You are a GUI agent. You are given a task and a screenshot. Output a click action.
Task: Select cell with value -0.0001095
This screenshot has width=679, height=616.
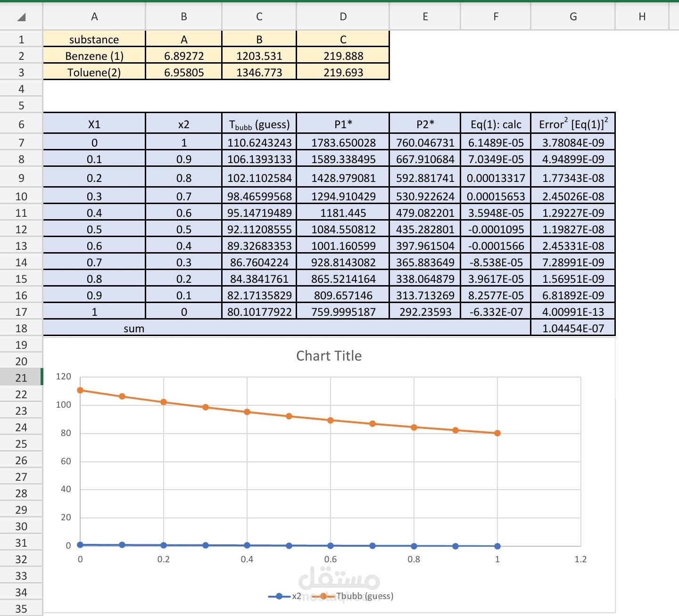[x=496, y=229]
